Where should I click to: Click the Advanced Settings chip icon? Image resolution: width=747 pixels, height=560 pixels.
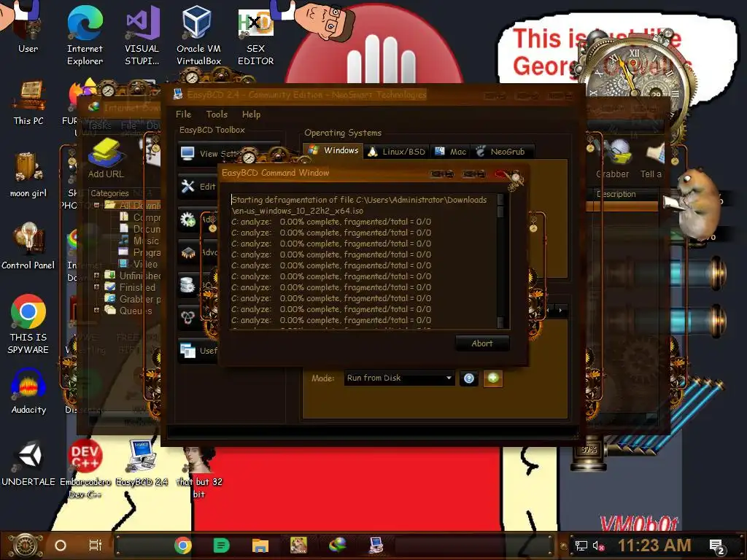tap(187, 252)
